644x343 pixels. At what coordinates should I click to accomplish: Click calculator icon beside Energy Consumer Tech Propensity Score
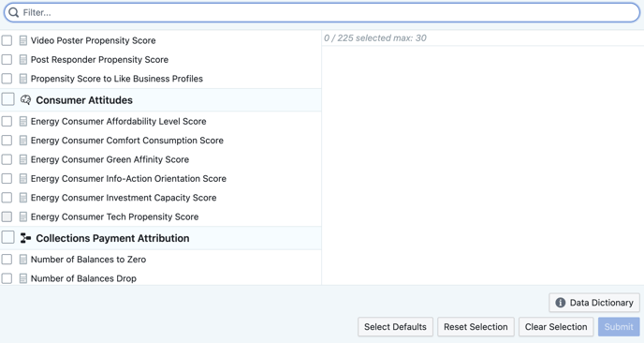[23, 216]
